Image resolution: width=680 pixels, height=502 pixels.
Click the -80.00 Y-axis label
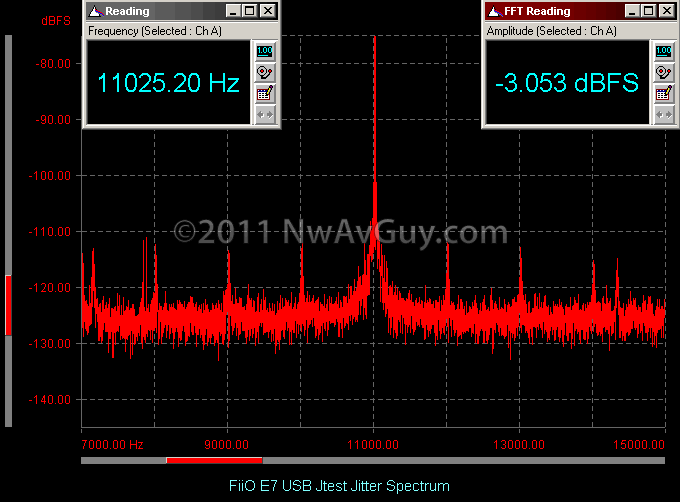click(x=53, y=64)
